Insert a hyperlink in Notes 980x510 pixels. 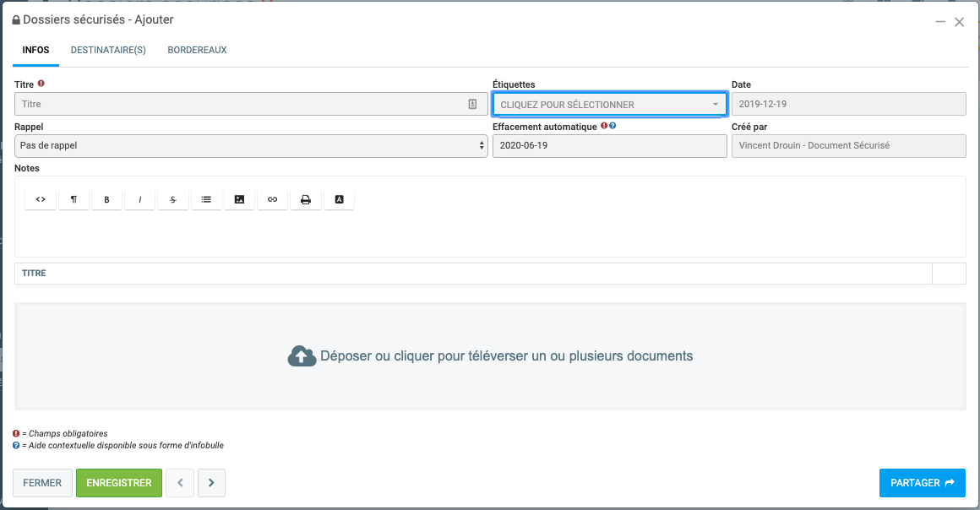(x=272, y=199)
